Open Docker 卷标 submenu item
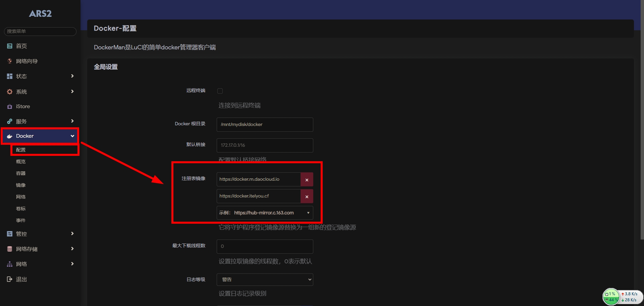The width and height of the screenshot is (644, 306). click(x=21, y=209)
